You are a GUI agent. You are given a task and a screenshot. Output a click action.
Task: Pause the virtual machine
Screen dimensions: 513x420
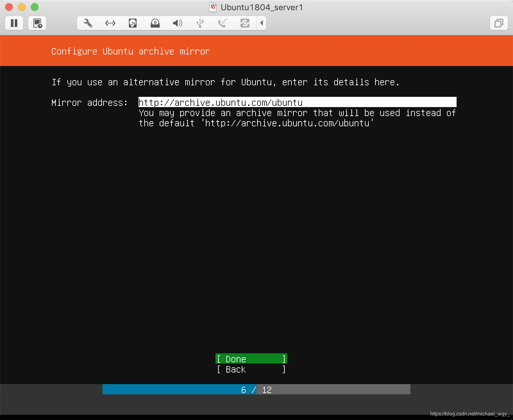tap(14, 23)
